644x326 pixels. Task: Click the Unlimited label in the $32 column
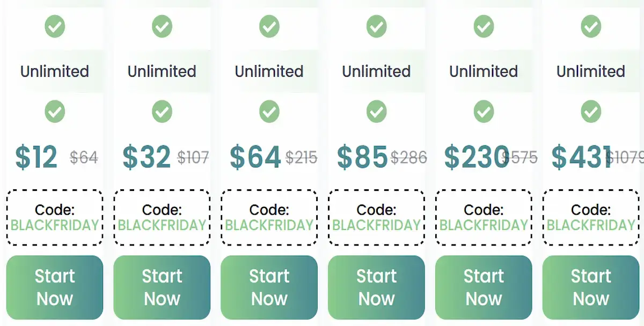[x=162, y=71]
